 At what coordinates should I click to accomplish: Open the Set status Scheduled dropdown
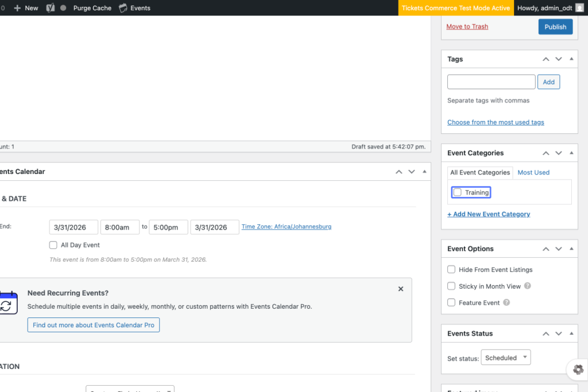(x=506, y=358)
